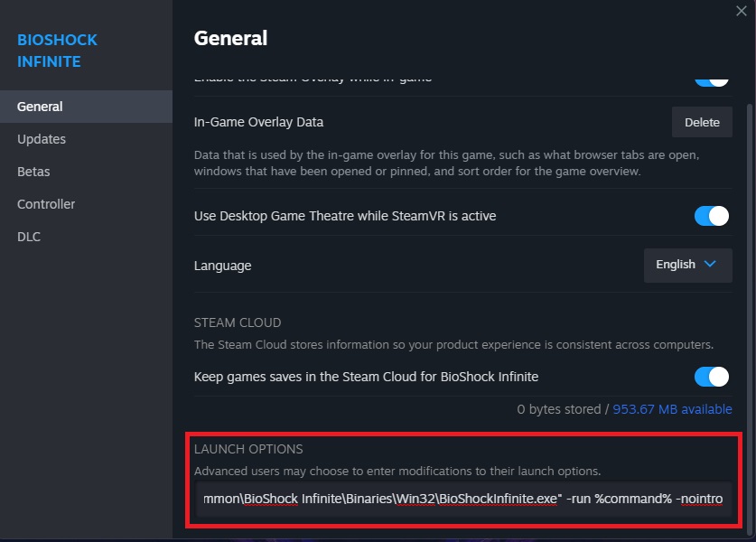Click the BIOSHOCK INFINITE title text
Image resolution: width=756 pixels, height=542 pixels.
[x=57, y=51]
